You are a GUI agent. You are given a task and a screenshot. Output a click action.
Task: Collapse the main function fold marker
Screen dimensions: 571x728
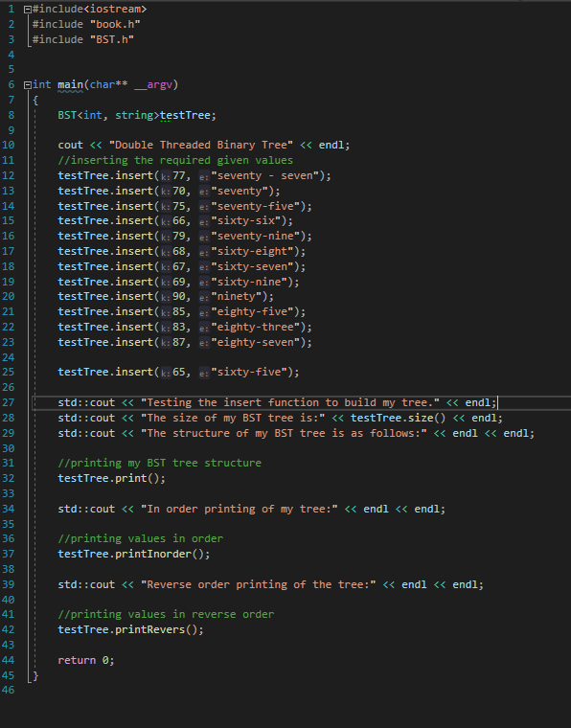[28, 85]
